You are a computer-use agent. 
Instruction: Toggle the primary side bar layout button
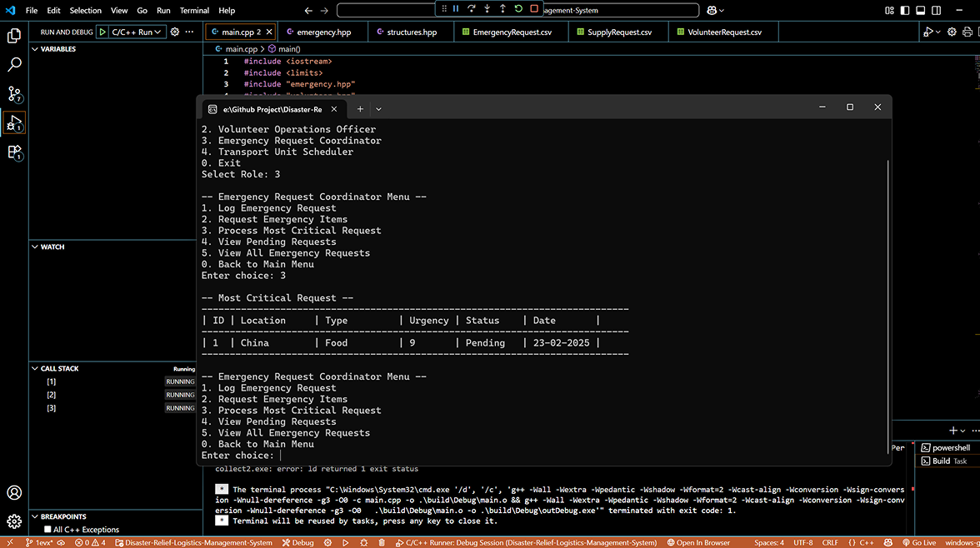[x=903, y=11]
